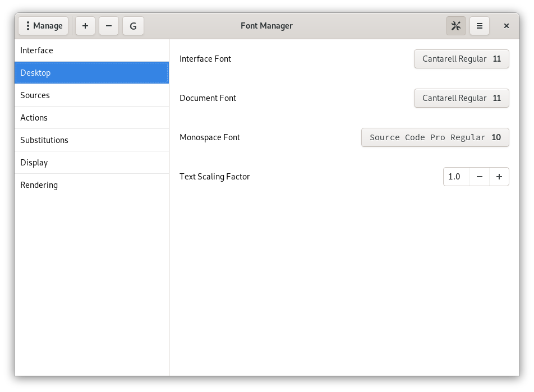Click the kebab icon on the Manage button
Screen dimensions: 534x392
[27, 25]
